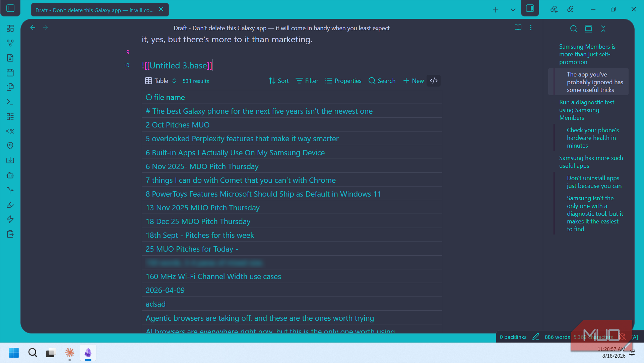The width and height of the screenshot is (644, 363).
Task: Open the calendar daily note icon
Action: tap(10, 72)
